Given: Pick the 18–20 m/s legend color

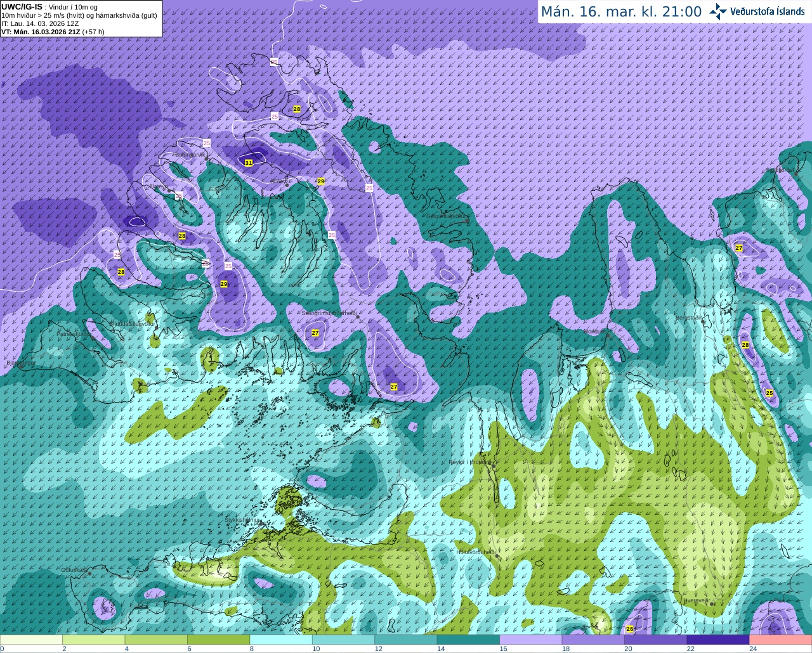Looking at the screenshot, I should [593, 640].
